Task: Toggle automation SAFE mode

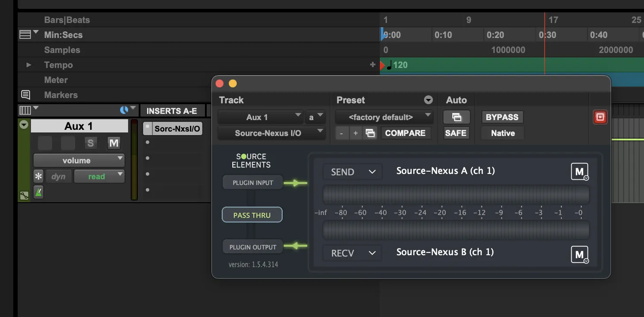Action: click(456, 133)
